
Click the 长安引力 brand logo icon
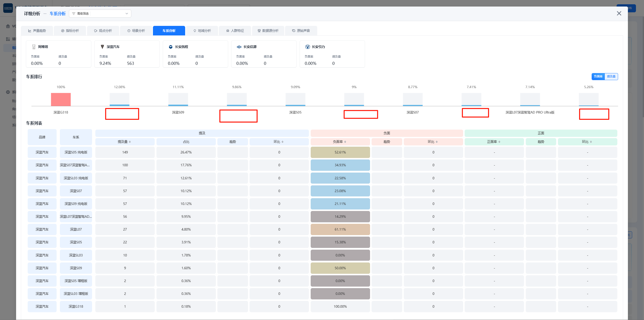[307, 47]
